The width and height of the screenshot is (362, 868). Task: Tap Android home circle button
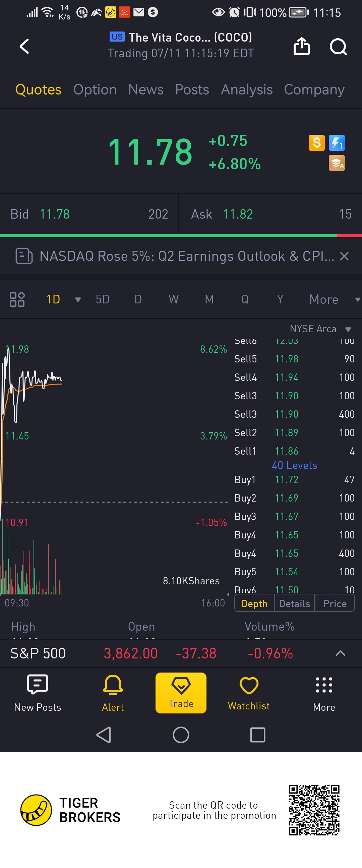point(181,735)
